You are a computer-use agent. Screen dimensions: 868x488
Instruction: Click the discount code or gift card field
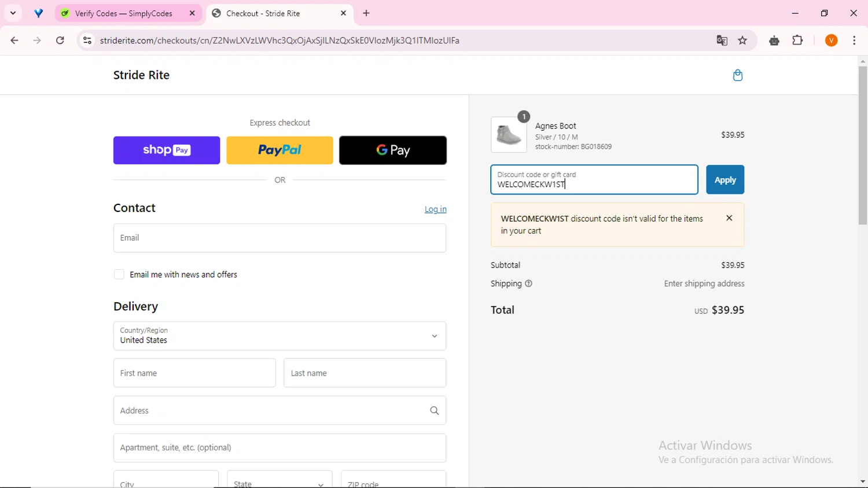pyautogui.click(x=595, y=180)
